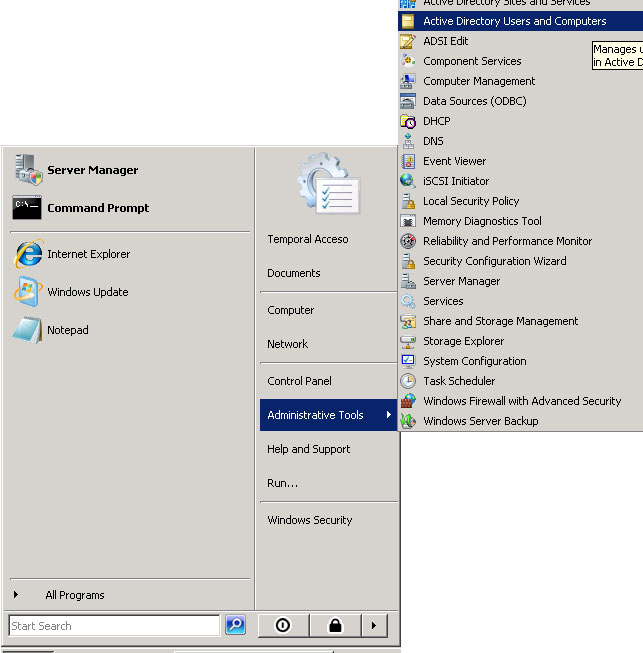The width and height of the screenshot is (643, 653).
Task: Click the Computer Management icon
Action: coord(408,81)
